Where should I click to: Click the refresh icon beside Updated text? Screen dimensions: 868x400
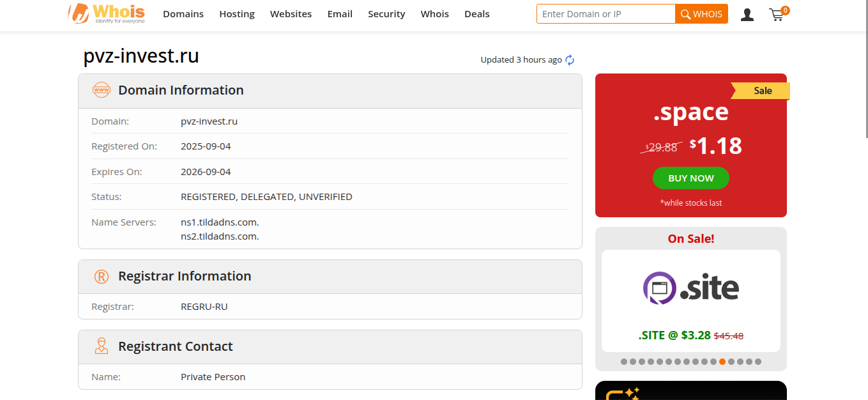(570, 60)
